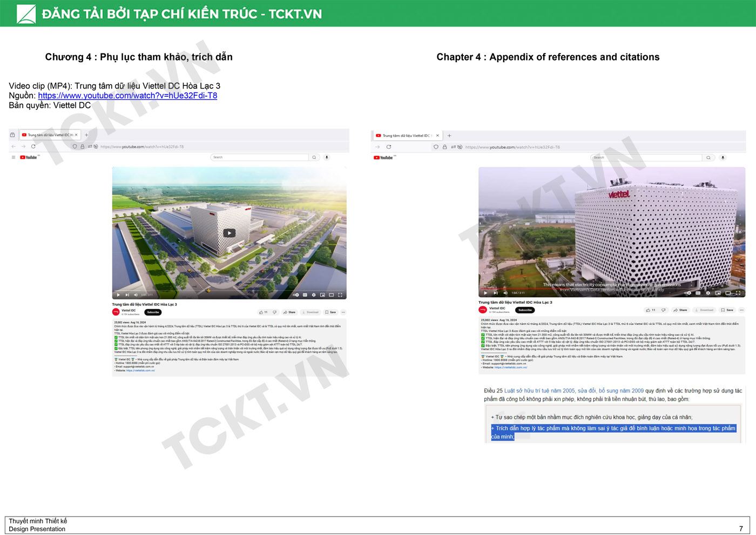756x535 pixels.
Task: Open a new tab in right browser
Action: tap(449, 136)
